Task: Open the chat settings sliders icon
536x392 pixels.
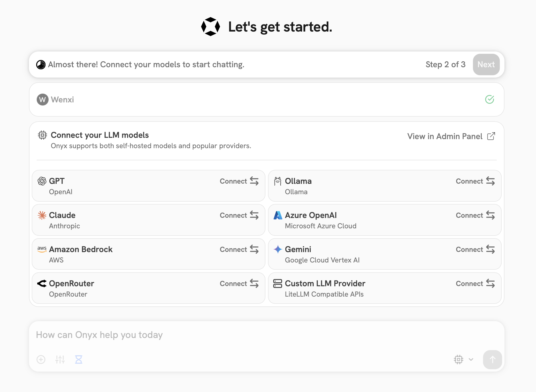Action: 60,359
